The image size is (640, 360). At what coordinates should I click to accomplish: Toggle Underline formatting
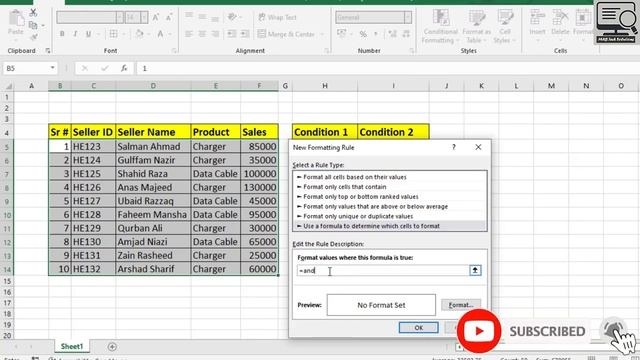pyautogui.click(x=88, y=34)
